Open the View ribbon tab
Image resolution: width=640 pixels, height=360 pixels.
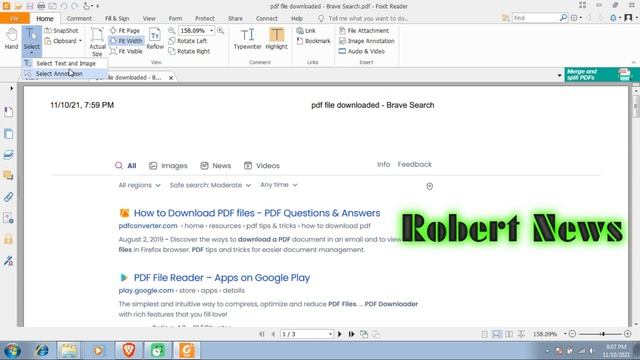[149, 18]
